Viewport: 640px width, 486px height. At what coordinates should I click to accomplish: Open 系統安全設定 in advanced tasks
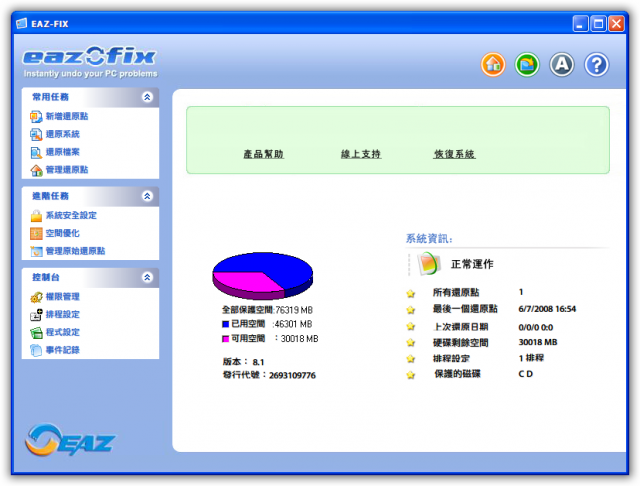[x=71, y=215]
